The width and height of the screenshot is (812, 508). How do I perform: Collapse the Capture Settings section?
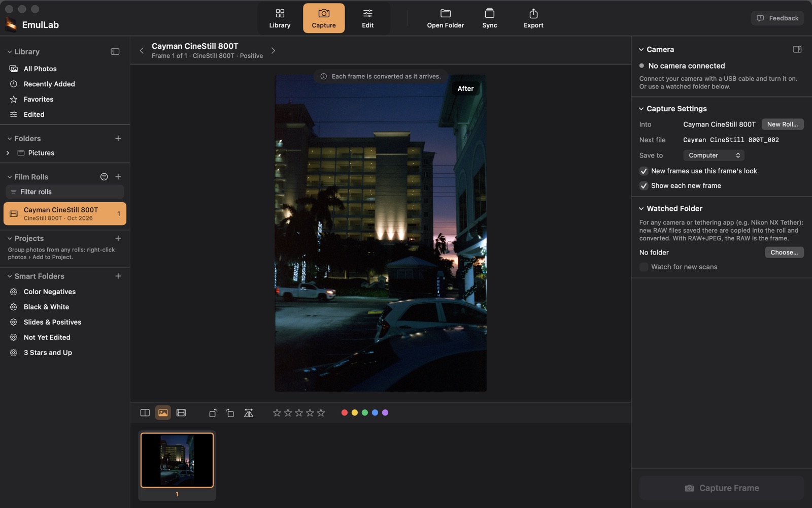[x=641, y=109]
